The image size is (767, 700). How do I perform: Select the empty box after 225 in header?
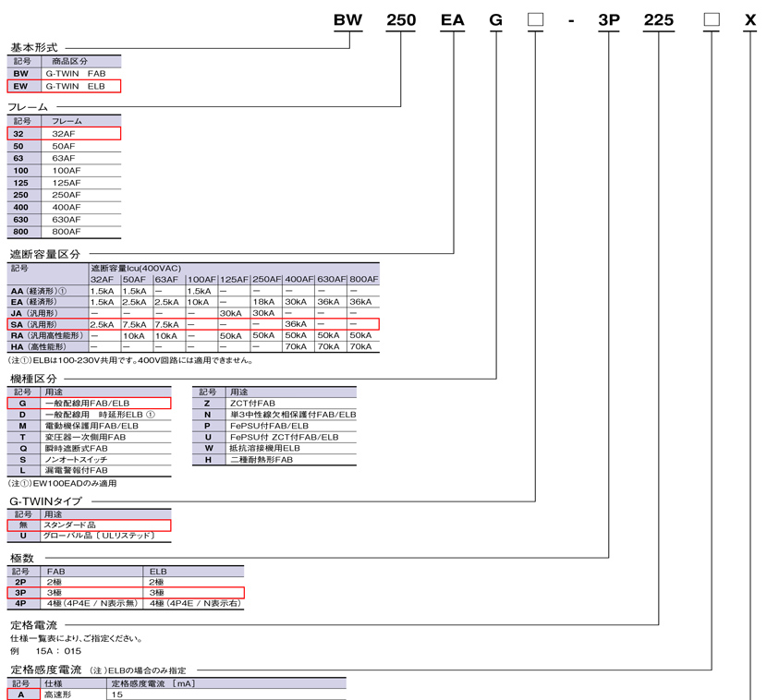pos(712,19)
